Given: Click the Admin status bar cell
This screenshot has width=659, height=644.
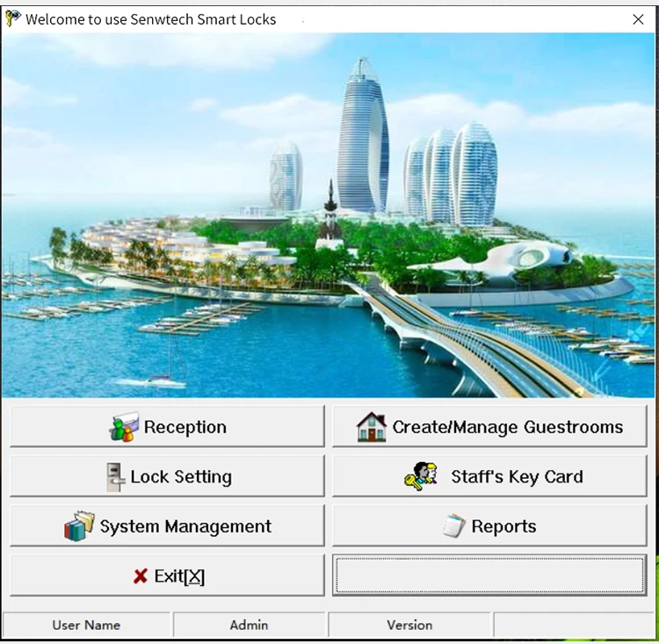Looking at the screenshot, I should (249, 625).
